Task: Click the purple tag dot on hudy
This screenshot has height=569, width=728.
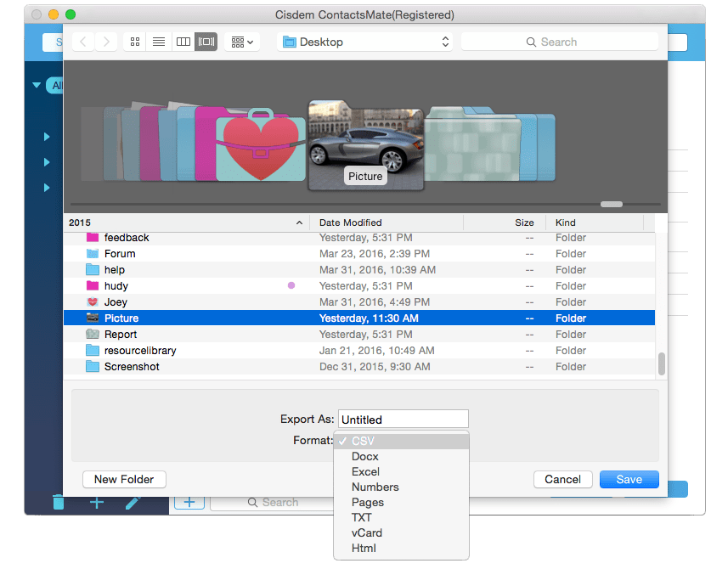Action: [x=291, y=285]
